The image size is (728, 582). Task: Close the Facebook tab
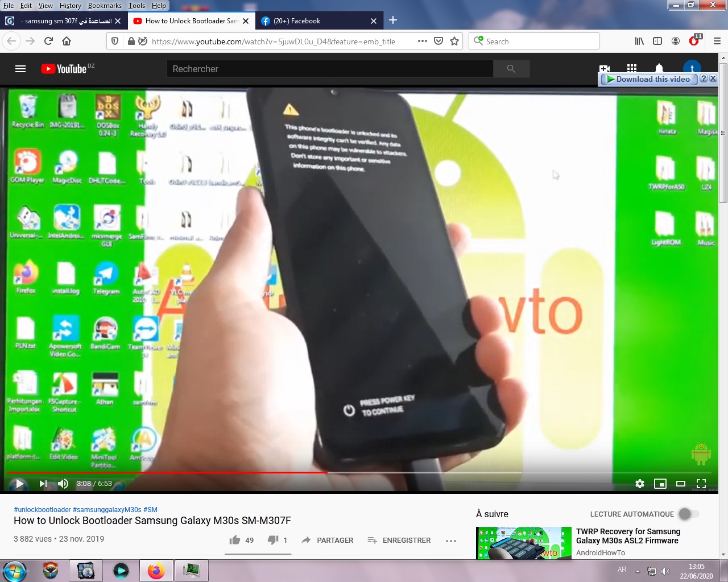374,21
